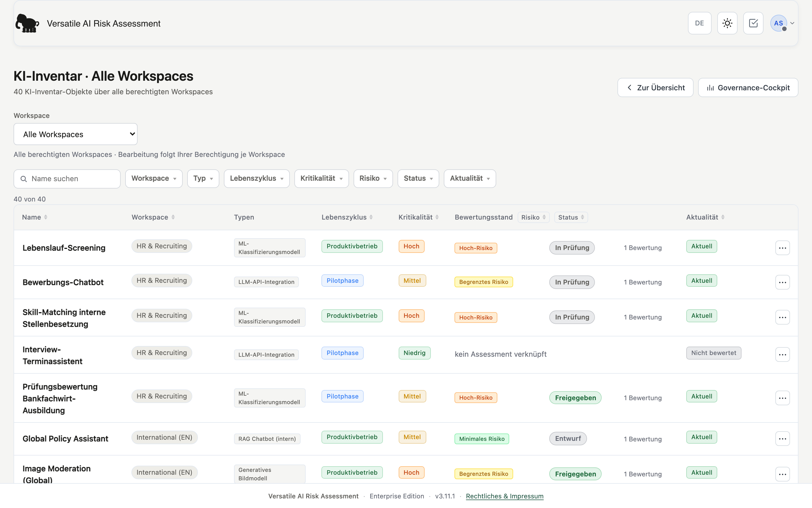Image resolution: width=812 pixels, height=508 pixels.
Task: Click RAG Chatbot (intern) type tag
Action: (267, 439)
